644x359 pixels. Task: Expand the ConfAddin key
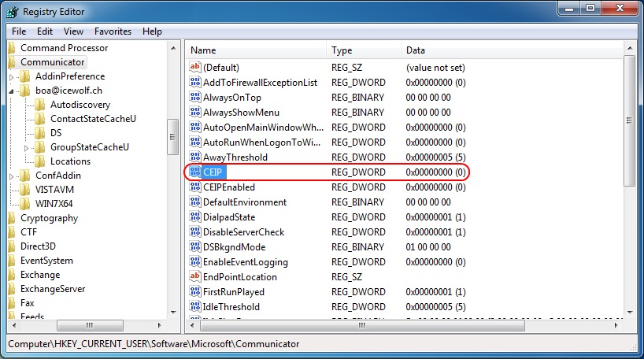tap(12, 176)
